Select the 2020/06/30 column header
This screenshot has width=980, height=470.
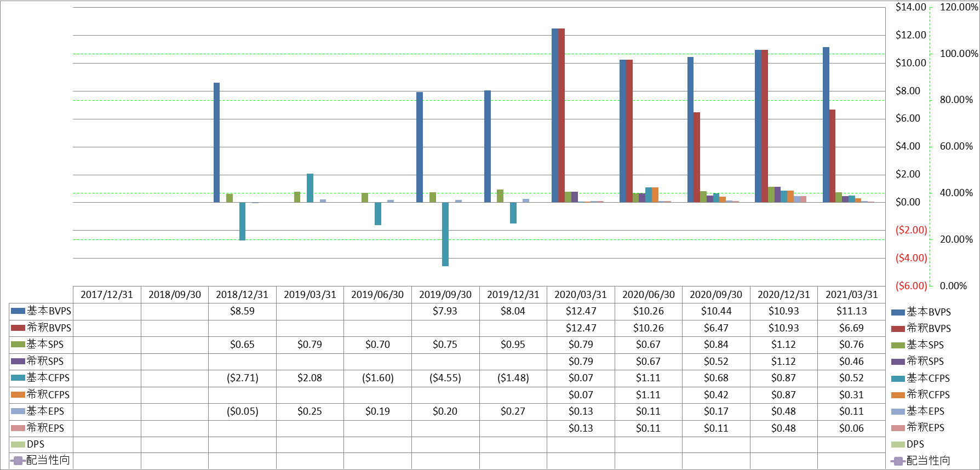(x=649, y=294)
